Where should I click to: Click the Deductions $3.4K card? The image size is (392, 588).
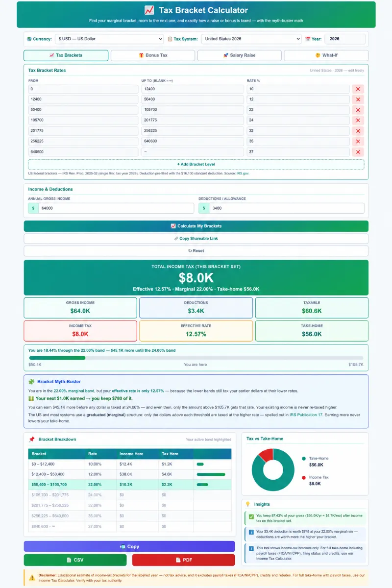coord(196,308)
